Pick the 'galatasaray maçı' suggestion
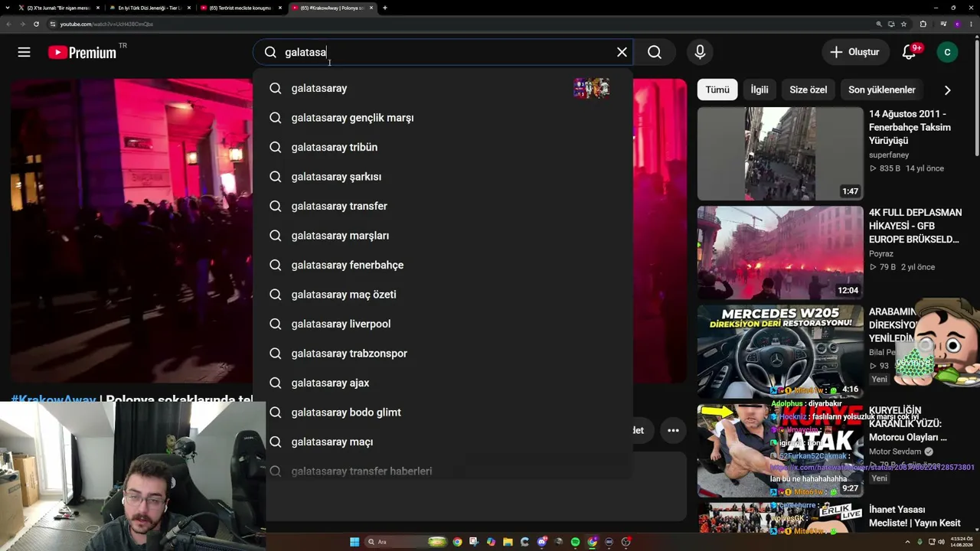Screen dimensions: 980x551 443,442
